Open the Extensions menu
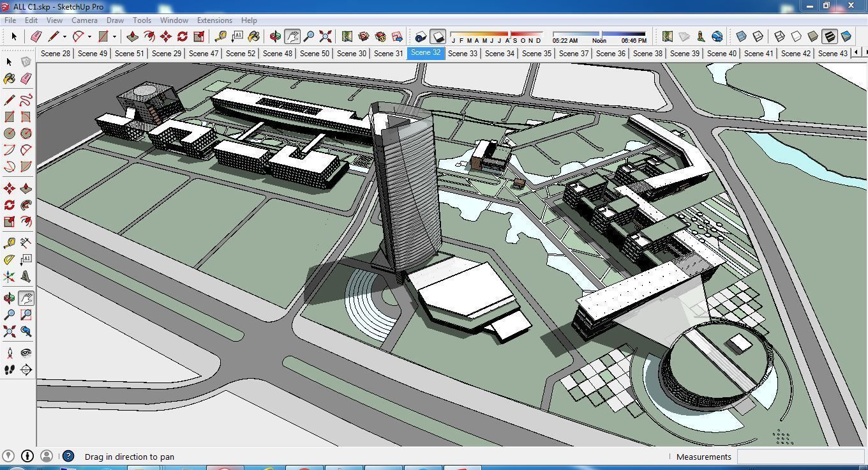The width and height of the screenshot is (868, 470). coord(214,20)
